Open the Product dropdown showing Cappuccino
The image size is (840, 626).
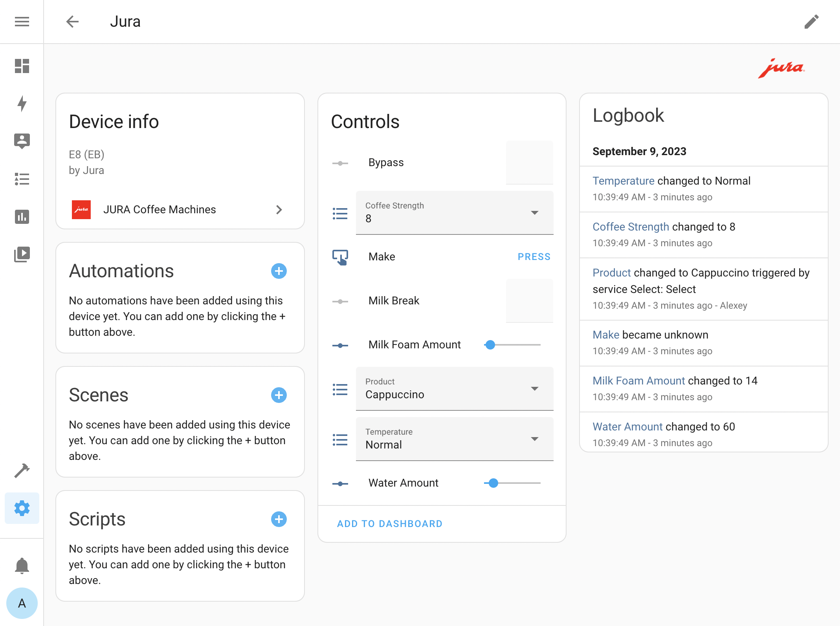[454, 389]
